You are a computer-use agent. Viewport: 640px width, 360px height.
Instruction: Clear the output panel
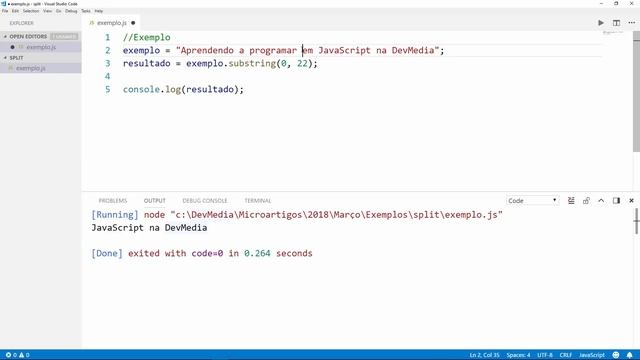(571, 200)
